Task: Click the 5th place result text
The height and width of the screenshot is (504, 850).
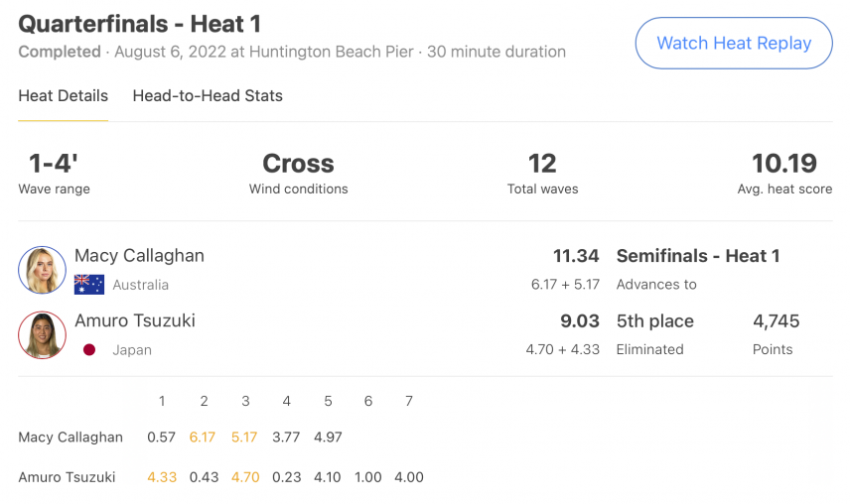Action: pos(654,321)
